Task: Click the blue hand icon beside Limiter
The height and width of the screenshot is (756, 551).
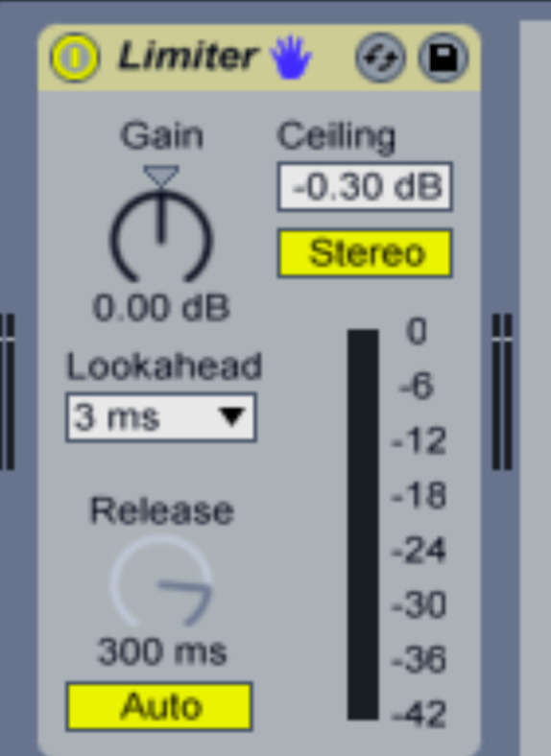Action: coord(291,58)
